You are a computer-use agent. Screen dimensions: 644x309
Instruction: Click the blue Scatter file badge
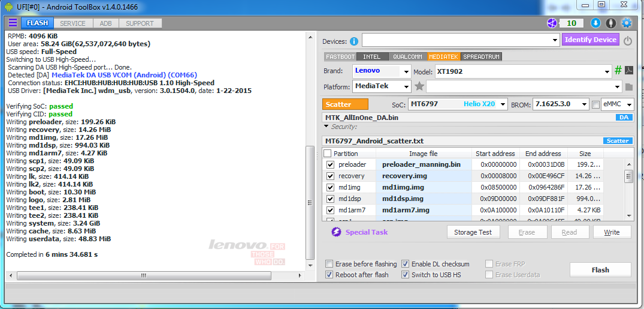[617, 141]
